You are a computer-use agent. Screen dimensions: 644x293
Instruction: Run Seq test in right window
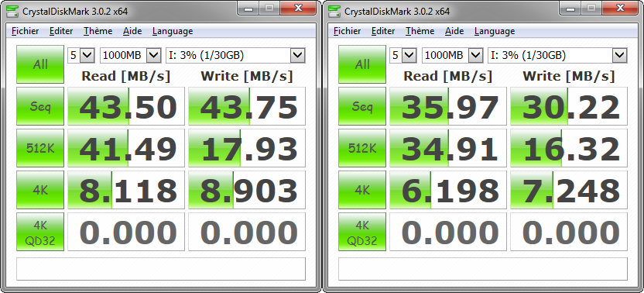coord(362,106)
